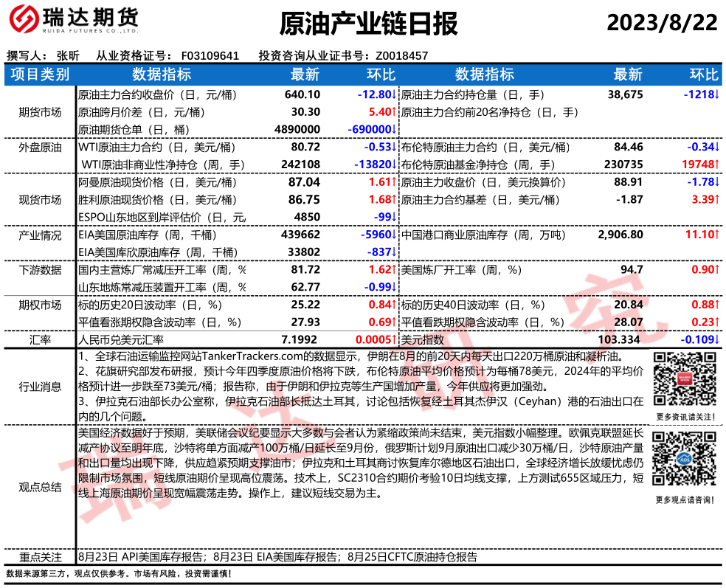Viewport: 726px width, 588px height.
Task: Select the 人民币兑美元汇率 value 7.1992
Action: pos(300,339)
